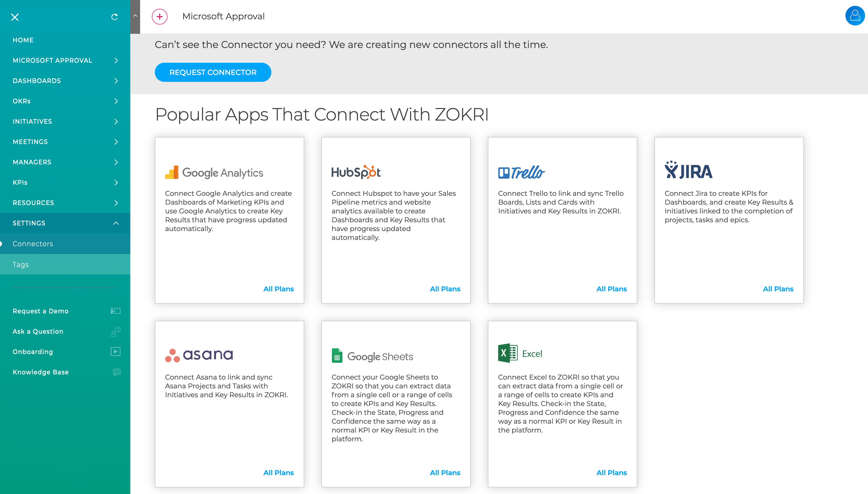Click All Plans on JIRA card
868x494 pixels.
pos(778,289)
